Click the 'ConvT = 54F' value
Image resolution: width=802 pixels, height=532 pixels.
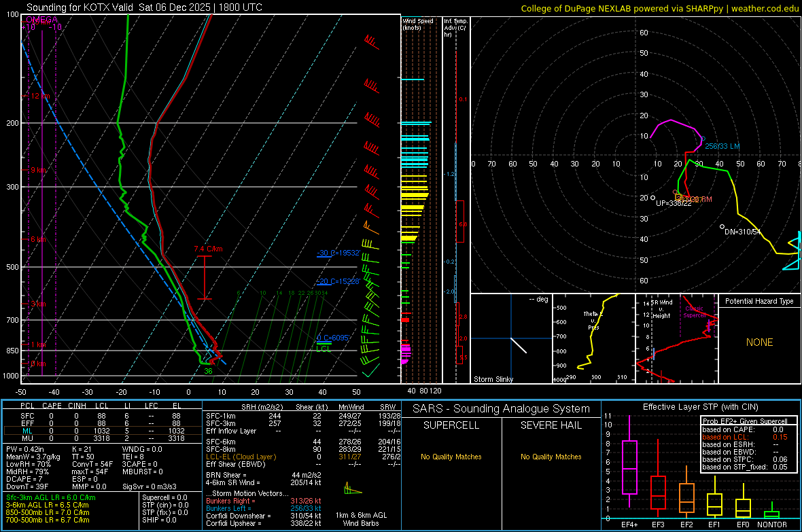click(x=92, y=464)
